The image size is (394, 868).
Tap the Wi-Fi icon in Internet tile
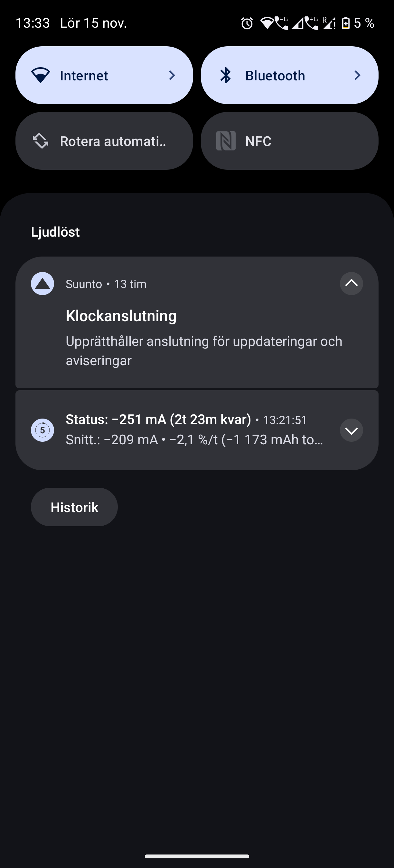(41, 75)
